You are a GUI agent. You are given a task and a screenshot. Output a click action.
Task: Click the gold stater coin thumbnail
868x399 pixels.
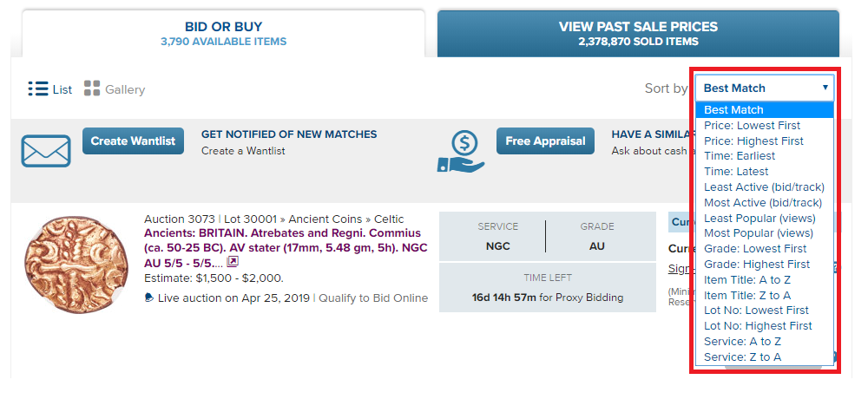76,265
